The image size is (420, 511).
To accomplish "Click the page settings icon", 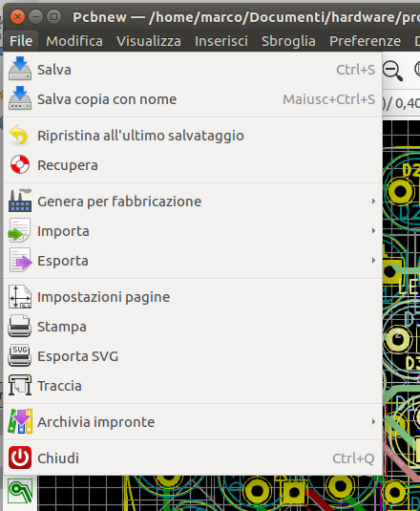I will click(20, 296).
